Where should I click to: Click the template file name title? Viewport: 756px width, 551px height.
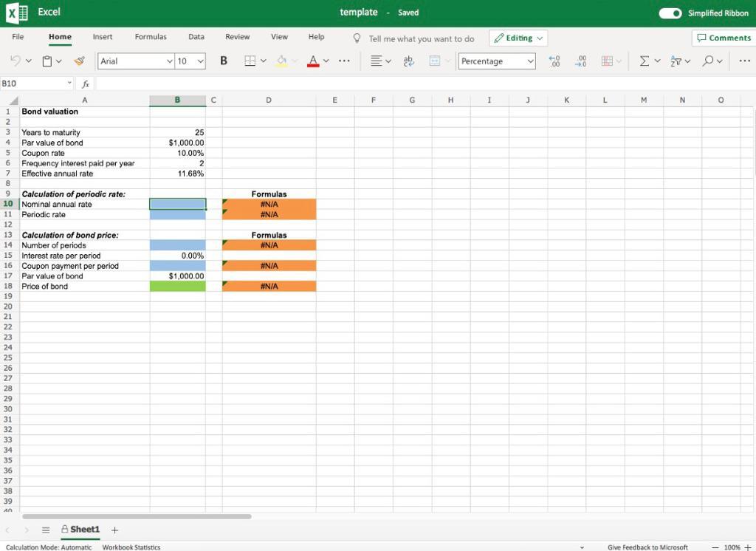[359, 12]
